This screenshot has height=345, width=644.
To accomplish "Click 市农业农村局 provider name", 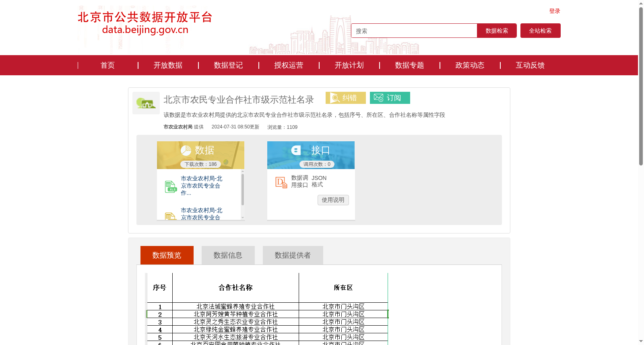I will pos(178,127).
